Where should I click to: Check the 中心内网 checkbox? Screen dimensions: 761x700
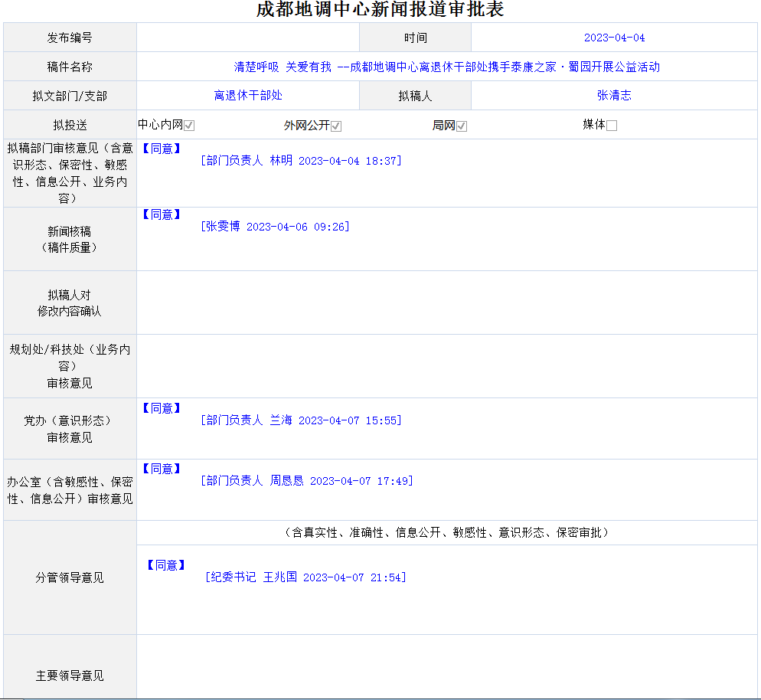pyautogui.click(x=189, y=126)
